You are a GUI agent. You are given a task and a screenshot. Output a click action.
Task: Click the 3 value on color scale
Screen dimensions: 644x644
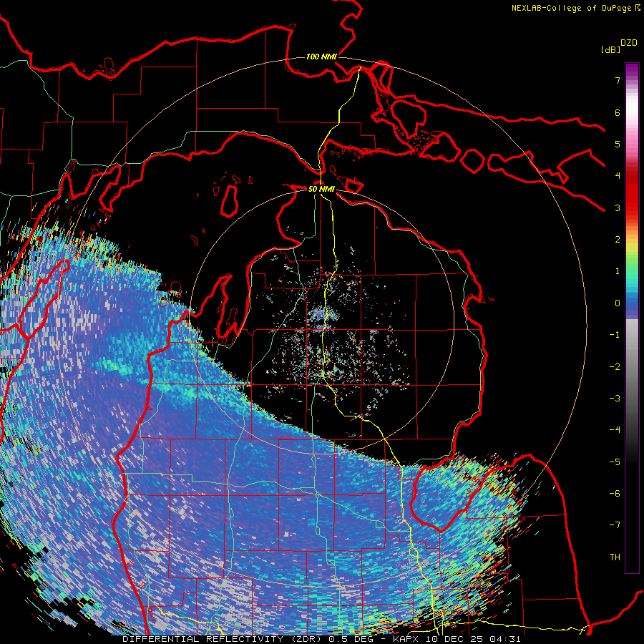pos(618,208)
